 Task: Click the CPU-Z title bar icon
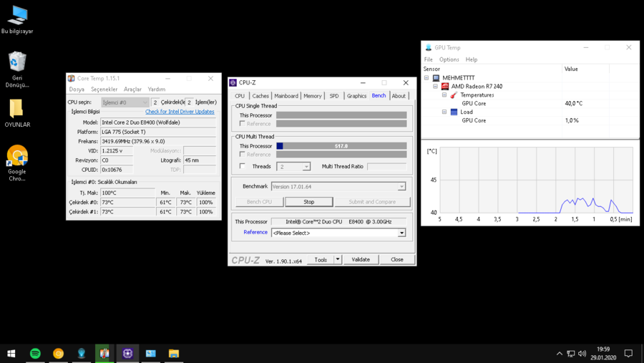233,82
